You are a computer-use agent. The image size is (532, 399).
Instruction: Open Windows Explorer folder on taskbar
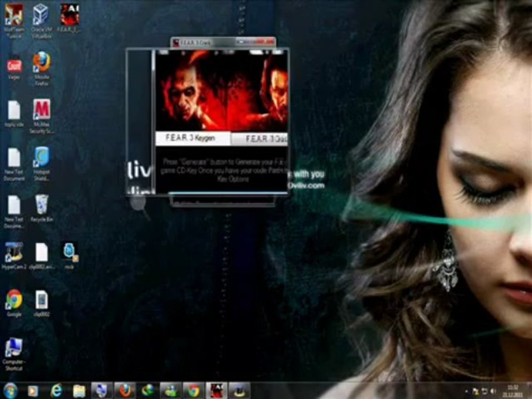[x=79, y=391]
